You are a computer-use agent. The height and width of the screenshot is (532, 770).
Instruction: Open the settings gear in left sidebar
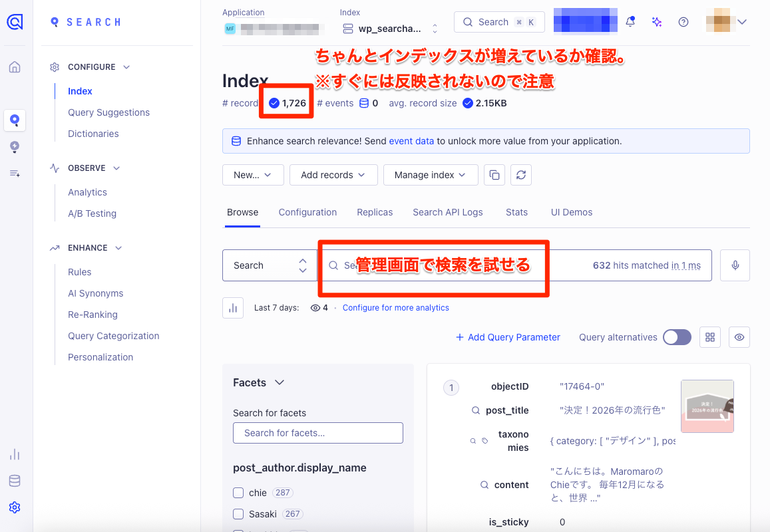pyautogui.click(x=15, y=507)
